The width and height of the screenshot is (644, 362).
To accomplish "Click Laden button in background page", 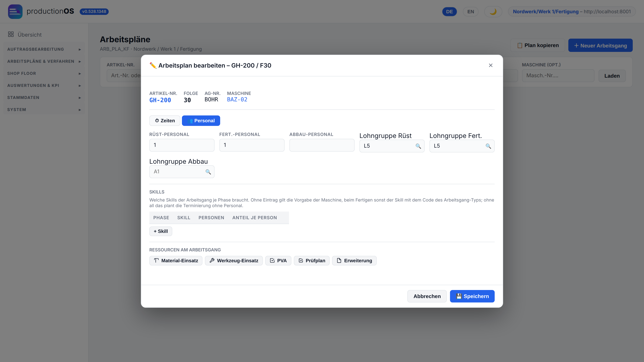I will coord(612,76).
